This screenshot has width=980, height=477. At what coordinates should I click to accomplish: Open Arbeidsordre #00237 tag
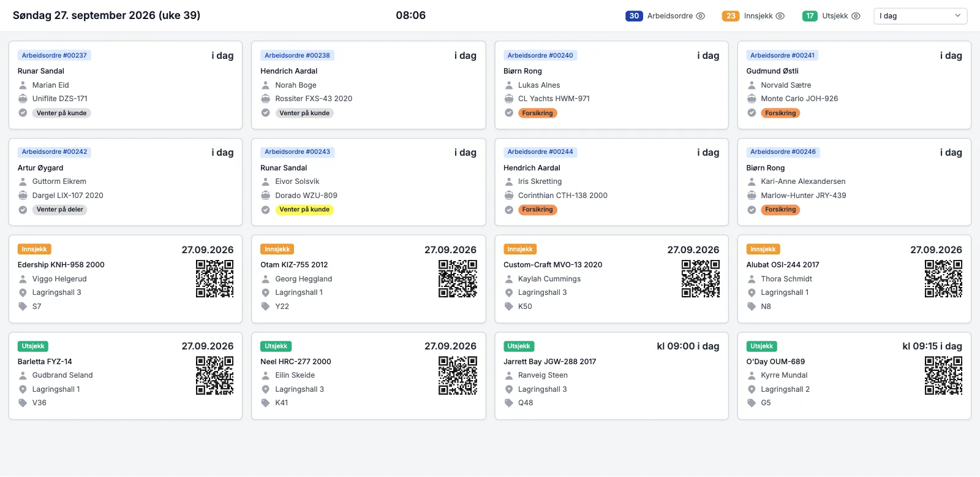point(55,55)
